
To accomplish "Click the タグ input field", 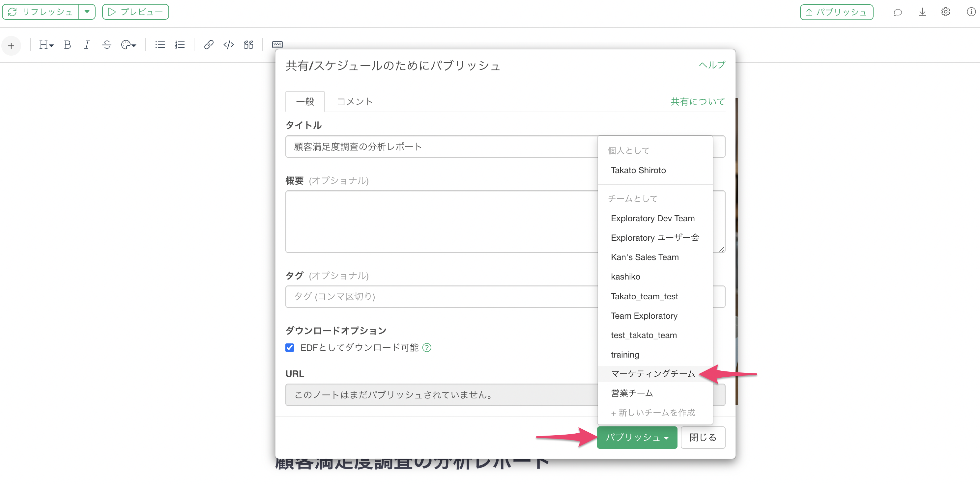I will point(441,297).
